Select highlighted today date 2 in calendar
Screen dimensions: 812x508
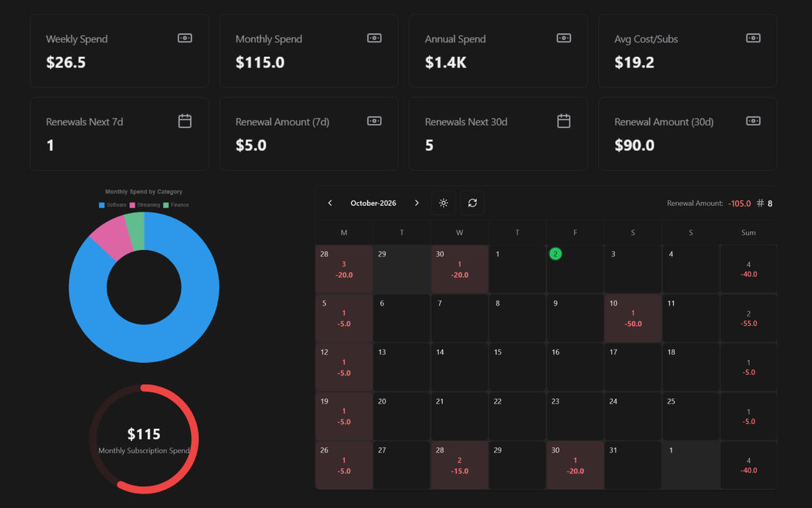(x=556, y=254)
